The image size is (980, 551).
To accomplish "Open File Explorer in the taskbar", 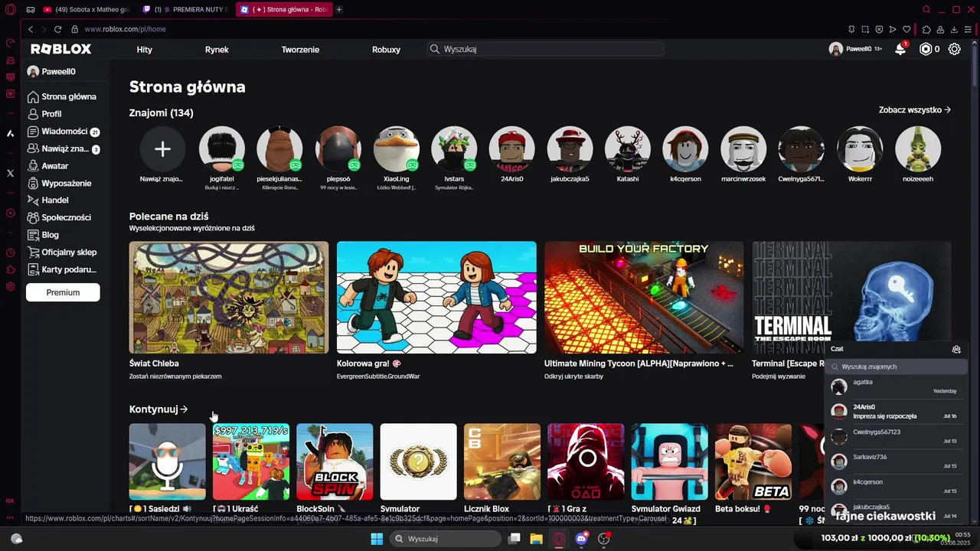I will pos(537,539).
